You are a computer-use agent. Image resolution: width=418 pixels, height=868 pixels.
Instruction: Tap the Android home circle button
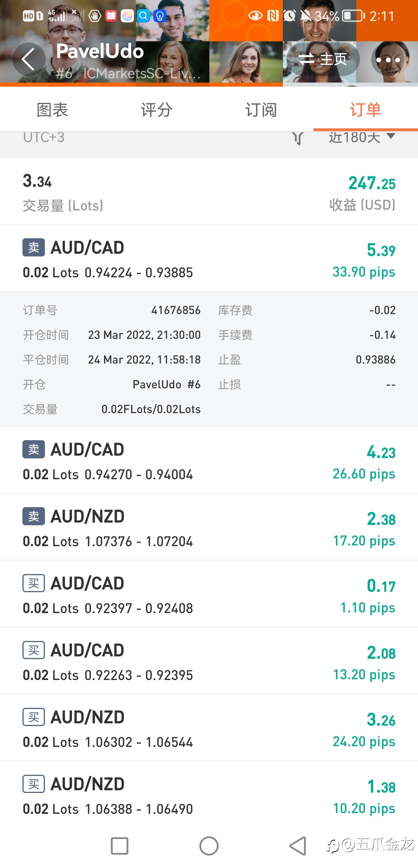pos(209,846)
